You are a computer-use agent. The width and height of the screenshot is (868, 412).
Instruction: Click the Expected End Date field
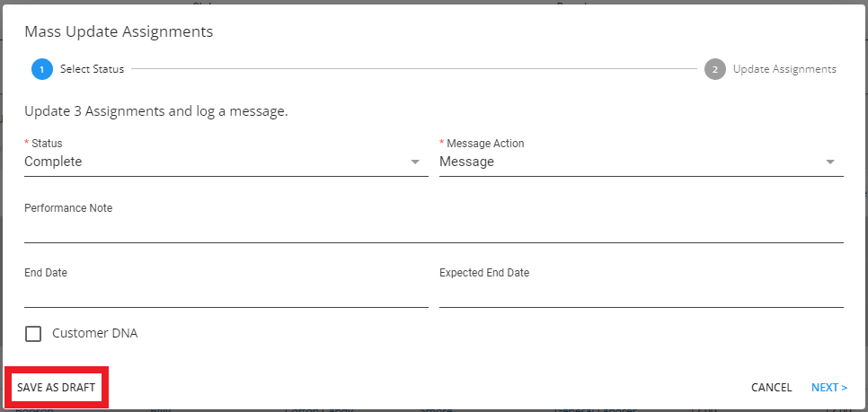[x=641, y=294]
